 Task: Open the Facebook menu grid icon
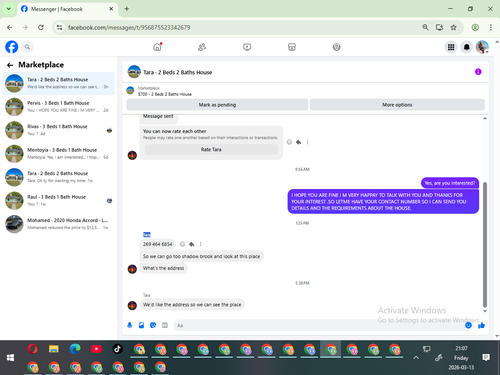451,47
